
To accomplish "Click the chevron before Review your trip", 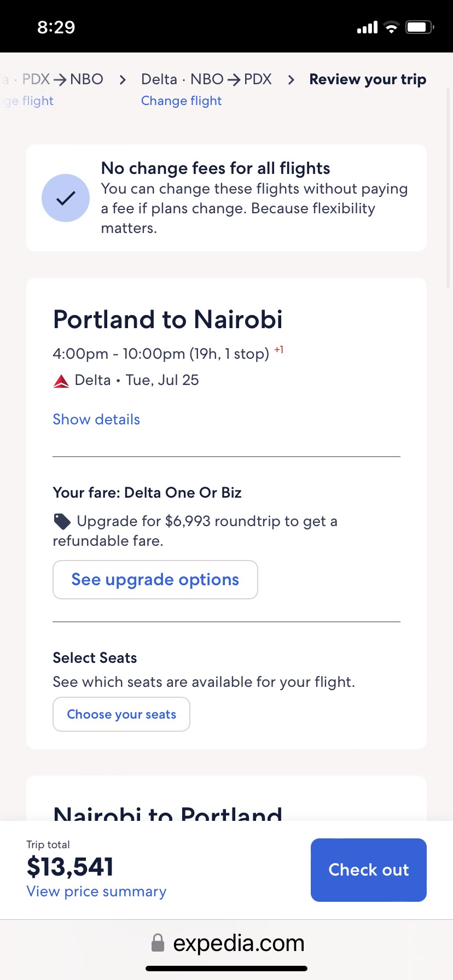I will [x=291, y=80].
